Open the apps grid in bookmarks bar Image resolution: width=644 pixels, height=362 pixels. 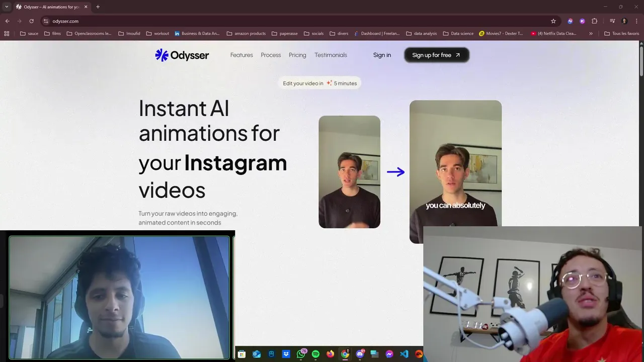[x=7, y=34]
